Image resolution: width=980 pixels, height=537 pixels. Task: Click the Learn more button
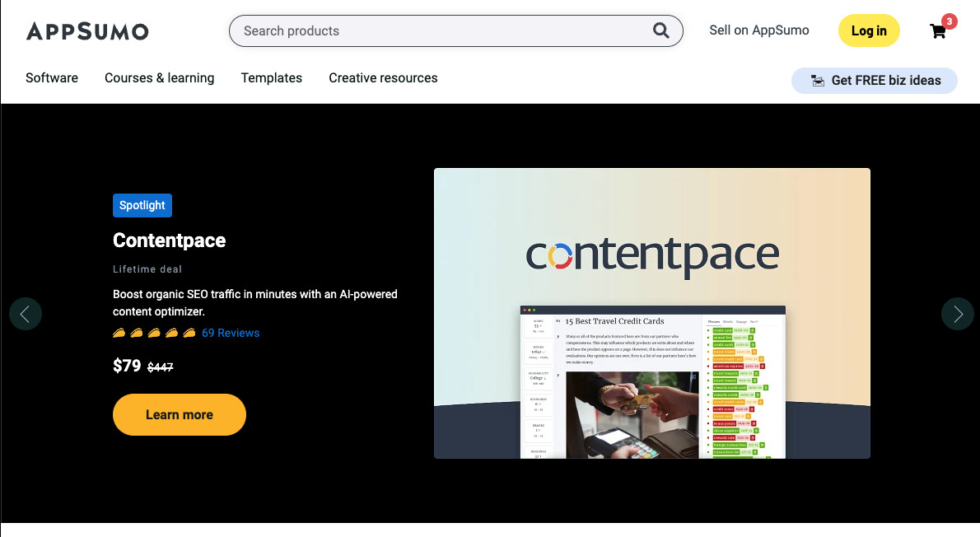point(180,414)
